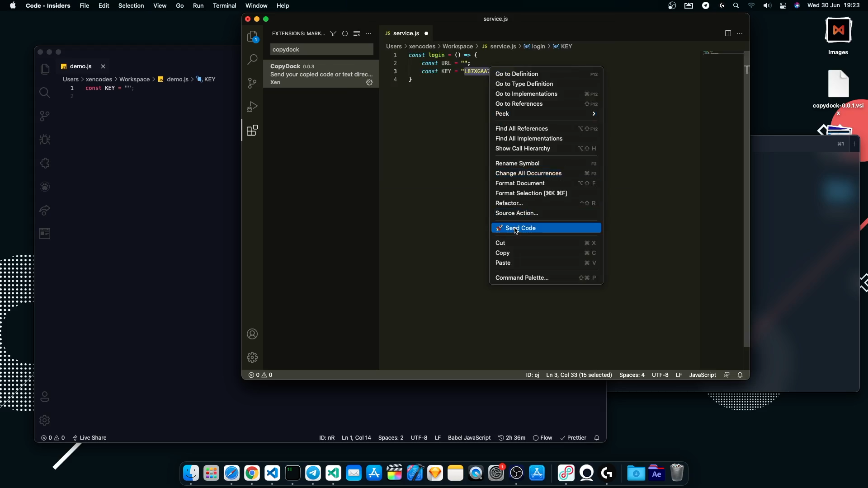Click the refresh extensions icon

345,33
